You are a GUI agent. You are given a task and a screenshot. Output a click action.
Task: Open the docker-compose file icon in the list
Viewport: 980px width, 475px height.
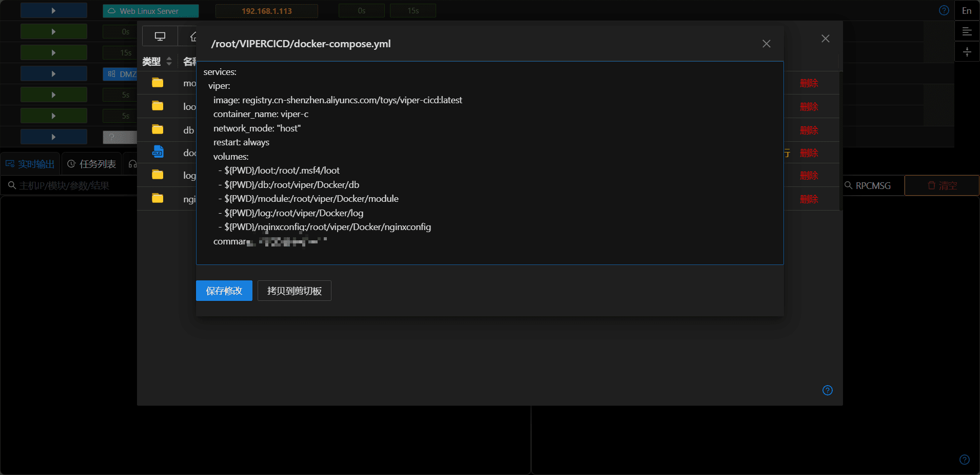[158, 152]
